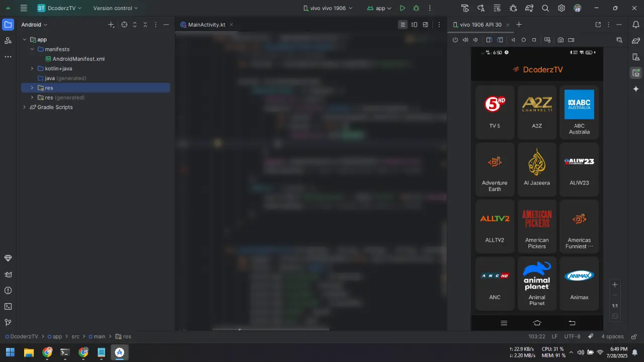644x362 pixels.
Task: Rotate the device left
Action: [x=489, y=40]
